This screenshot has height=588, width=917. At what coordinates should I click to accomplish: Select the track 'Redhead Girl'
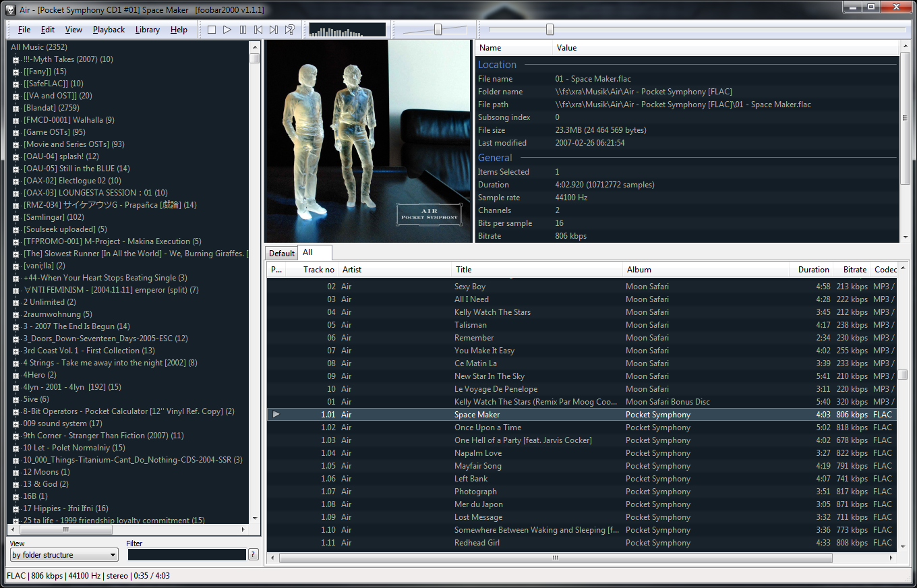581,543
